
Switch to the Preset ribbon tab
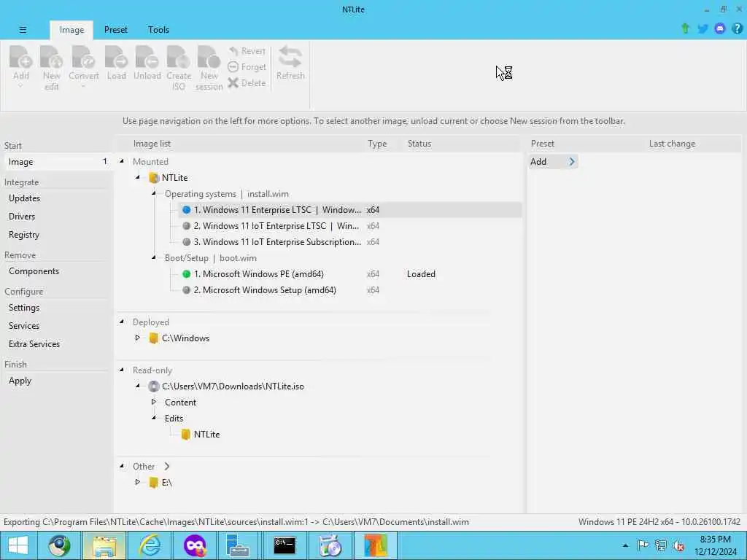point(116,29)
